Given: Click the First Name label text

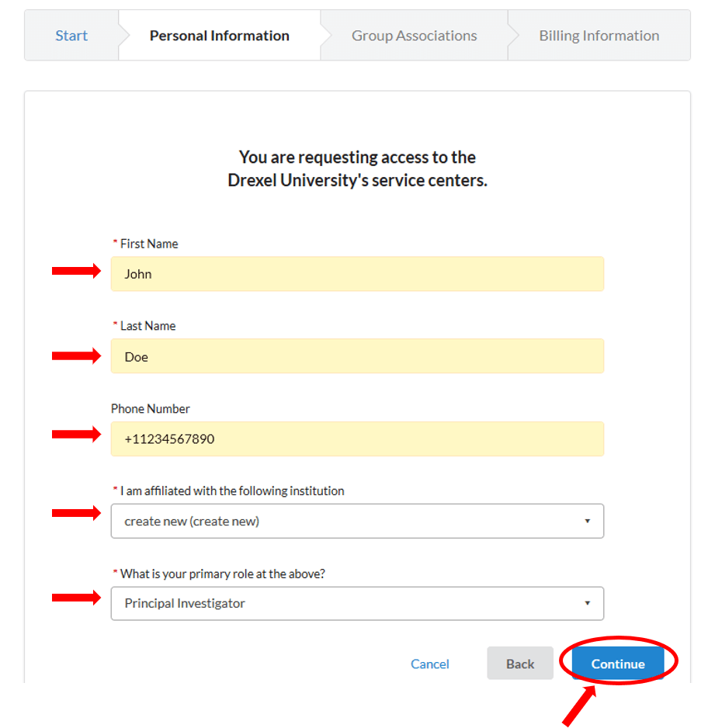Looking at the screenshot, I should point(148,244).
